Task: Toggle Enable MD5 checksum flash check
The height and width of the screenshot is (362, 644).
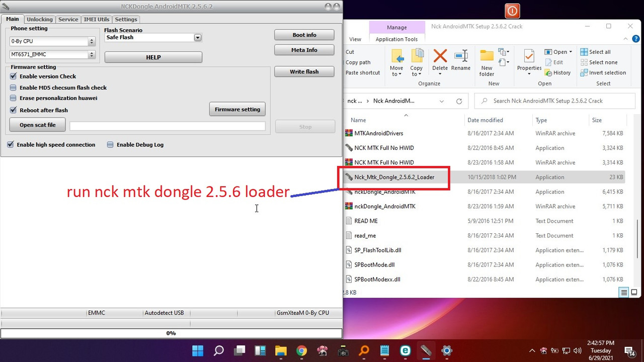Action: coord(14,87)
